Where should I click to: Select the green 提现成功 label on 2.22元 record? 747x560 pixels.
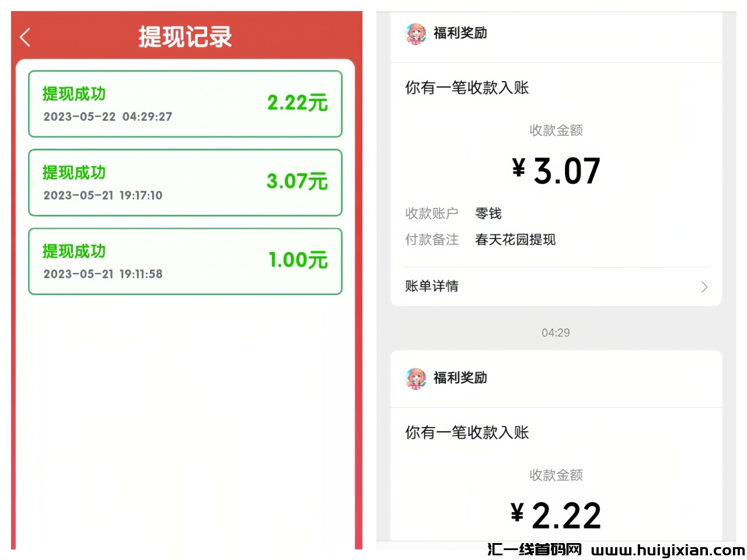click(74, 94)
